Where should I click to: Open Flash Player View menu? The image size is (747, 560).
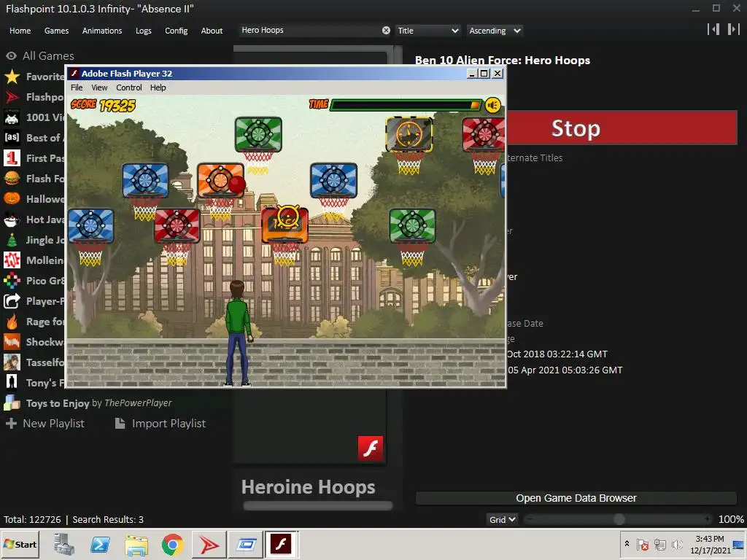pyautogui.click(x=99, y=87)
